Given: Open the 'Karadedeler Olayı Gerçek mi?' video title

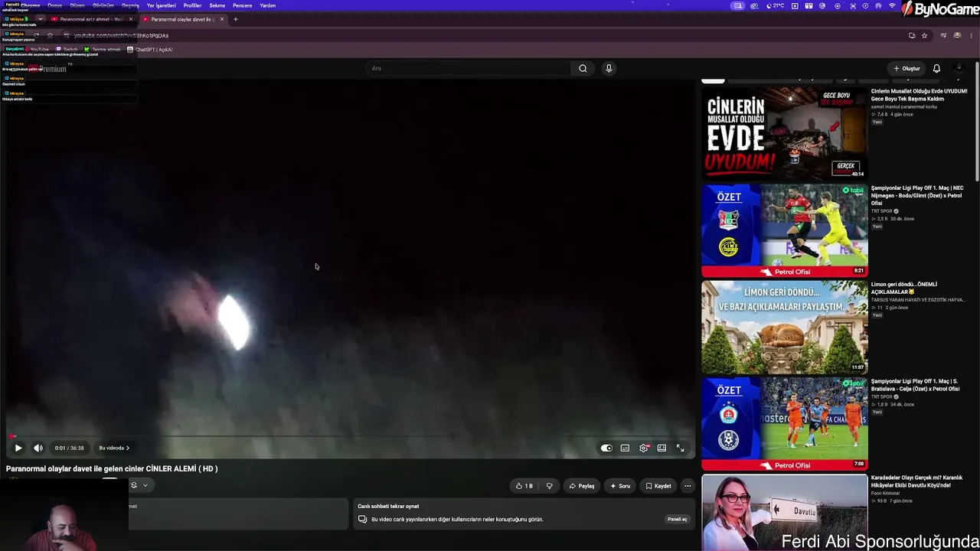Looking at the screenshot, I should pos(916,481).
